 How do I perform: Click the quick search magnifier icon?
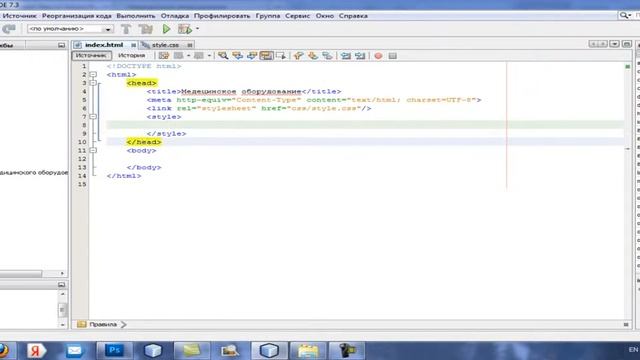[x=624, y=16]
